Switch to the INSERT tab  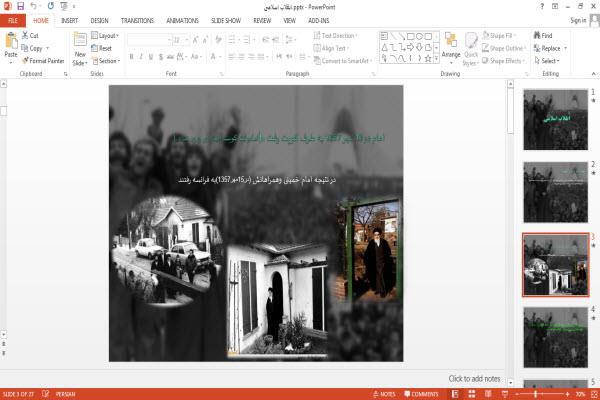tap(69, 21)
